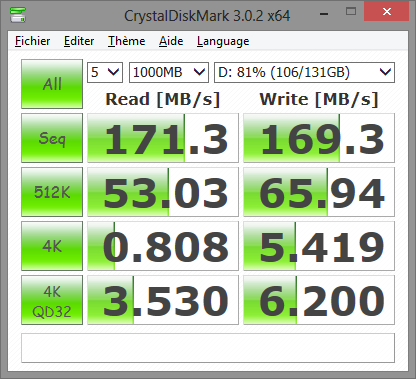Select the Seq read result 171.3

tap(163, 138)
